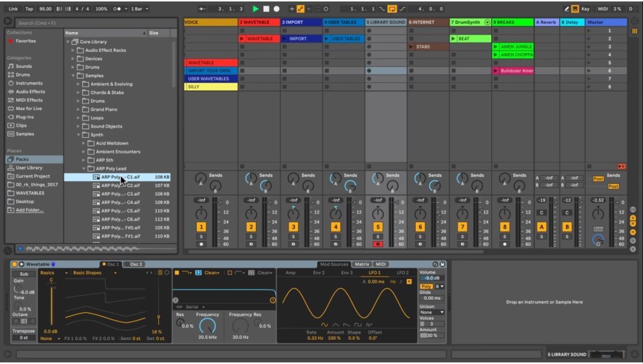Stop playback with the transport Stop button
Screen dimensions: 643x364
pos(266,9)
